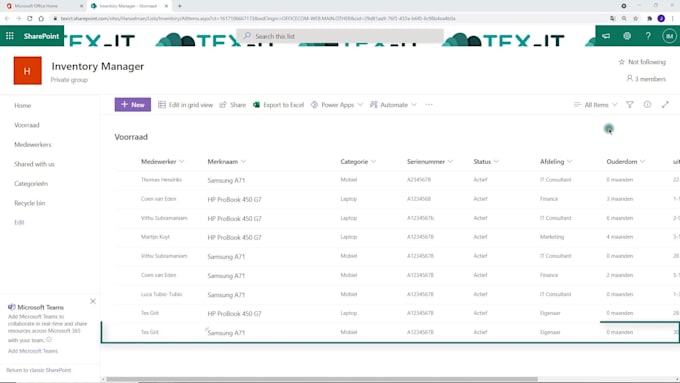This screenshot has height=383, width=680.
Task: Open the Ouderdom column header menu
Action: (x=626, y=161)
